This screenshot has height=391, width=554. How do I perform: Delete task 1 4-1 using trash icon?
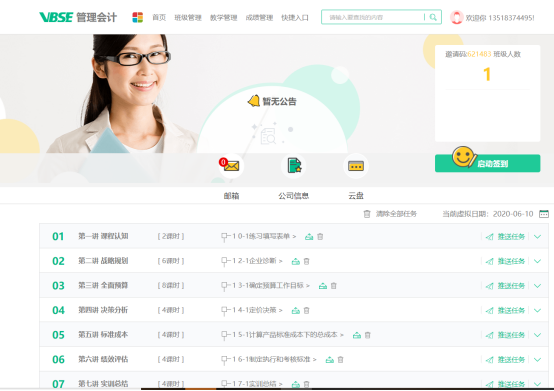(x=306, y=310)
